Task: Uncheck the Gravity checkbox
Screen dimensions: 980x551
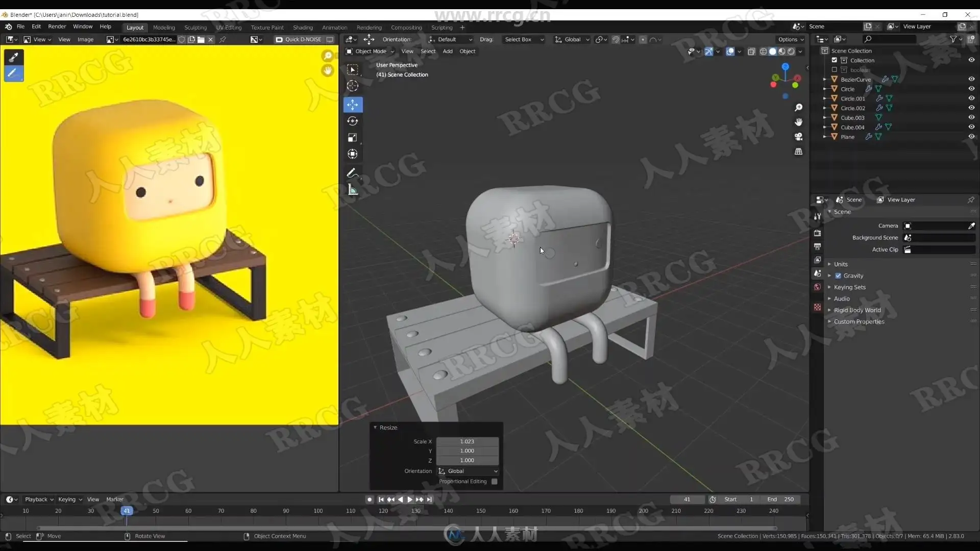Action: point(838,275)
